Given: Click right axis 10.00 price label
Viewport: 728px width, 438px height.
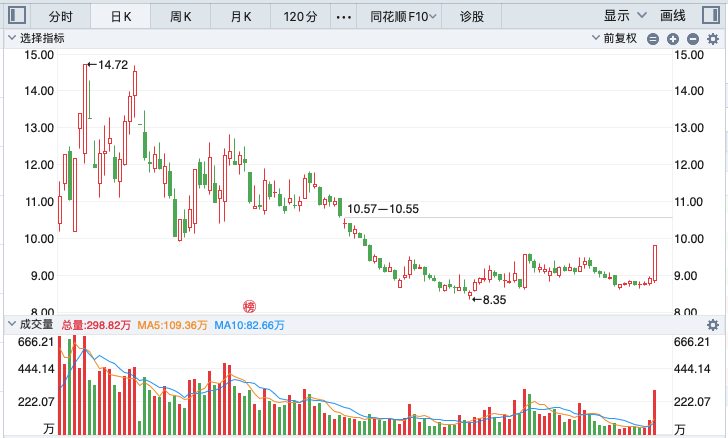Looking at the screenshot, I should pyautogui.click(x=689, y=239).
